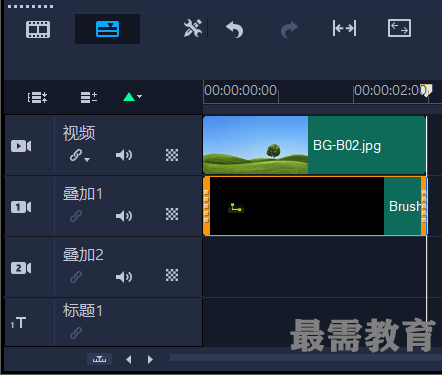The height and width of the screenshot is (375, 442).
Task: Select the 叠加1 track label
Action: point(83,194)
